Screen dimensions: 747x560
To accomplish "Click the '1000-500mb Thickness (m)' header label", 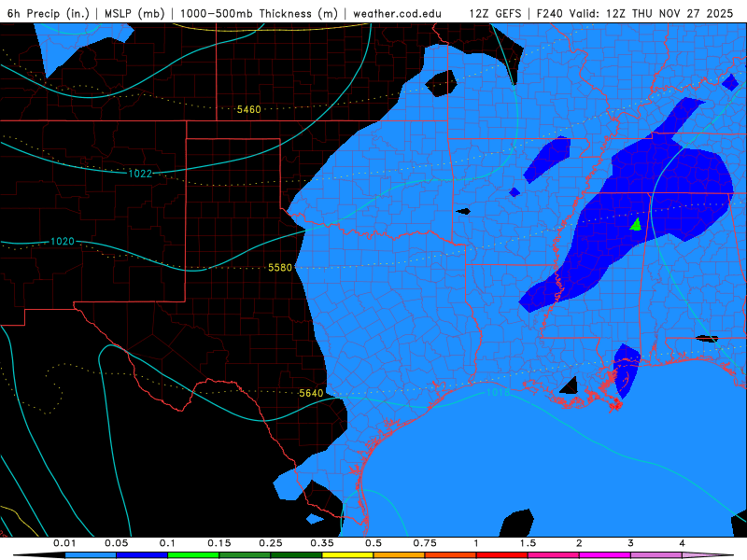I will tap(259, 13).
